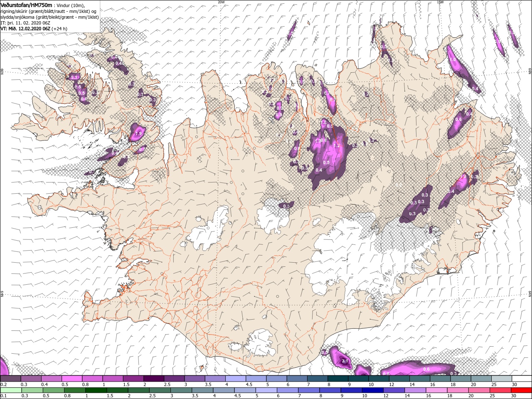Click the 1.5 label on the snow legend

[126, 384]
